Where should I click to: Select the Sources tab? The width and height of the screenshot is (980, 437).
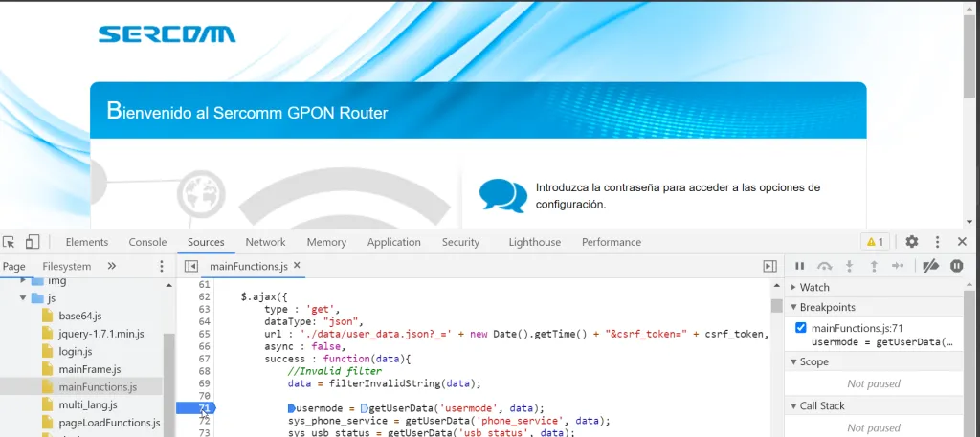pyautogui.click(x=206, y=242)
